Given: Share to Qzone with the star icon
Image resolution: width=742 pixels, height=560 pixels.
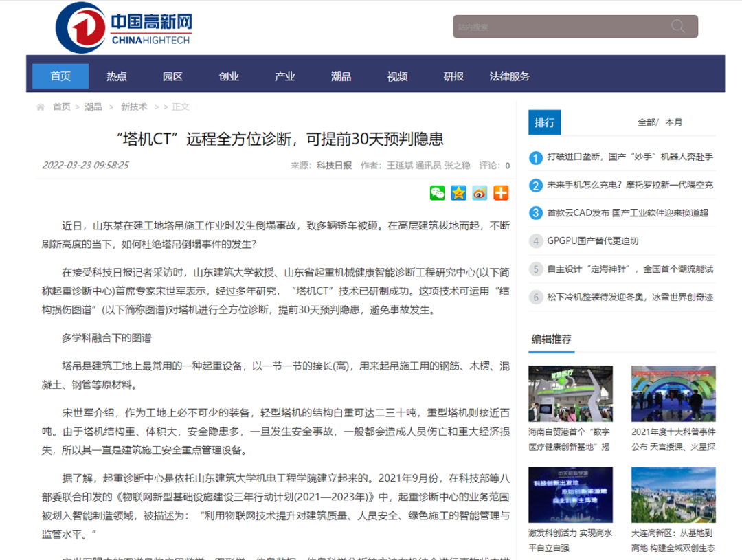Looking at the screenshot, I should (x=458, y=193).
